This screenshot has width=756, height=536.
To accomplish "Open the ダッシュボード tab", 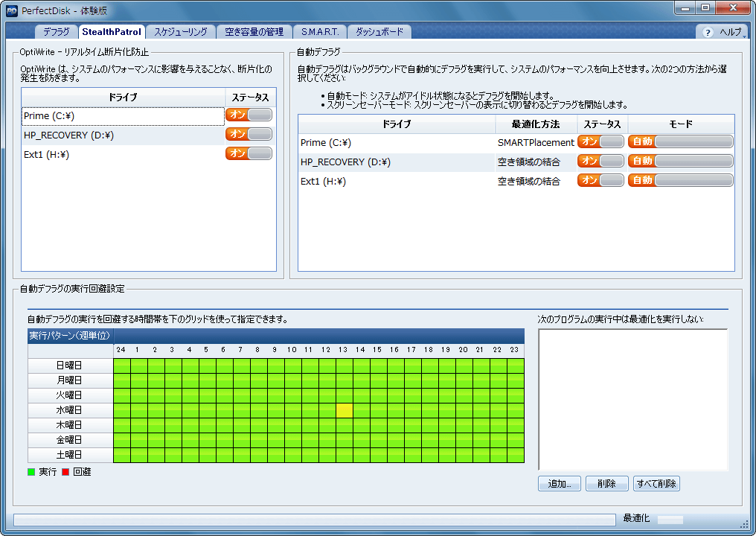I will tap(379, 32).
